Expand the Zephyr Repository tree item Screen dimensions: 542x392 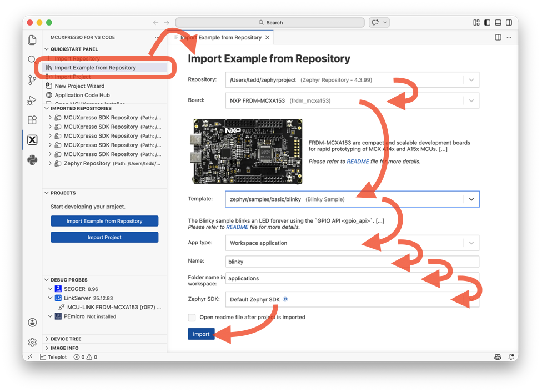[50, 163]
